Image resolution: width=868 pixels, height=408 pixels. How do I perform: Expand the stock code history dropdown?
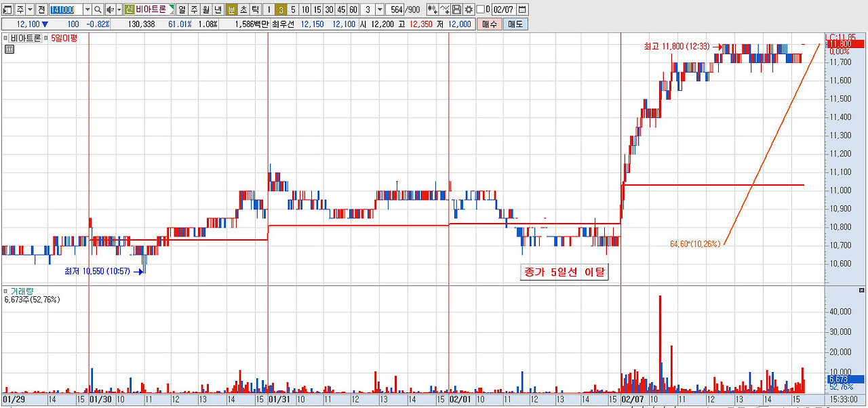pos(87,9)
